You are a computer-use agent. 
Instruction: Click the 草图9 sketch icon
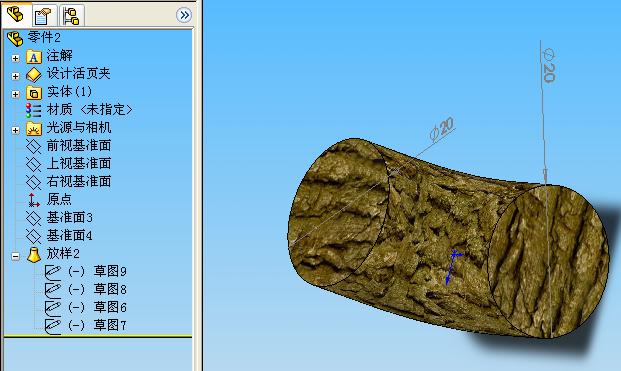coord(53,272)
